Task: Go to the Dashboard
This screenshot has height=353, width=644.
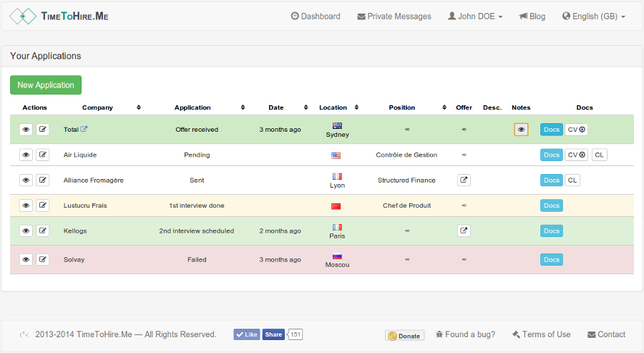Action: tap(316, 16)
